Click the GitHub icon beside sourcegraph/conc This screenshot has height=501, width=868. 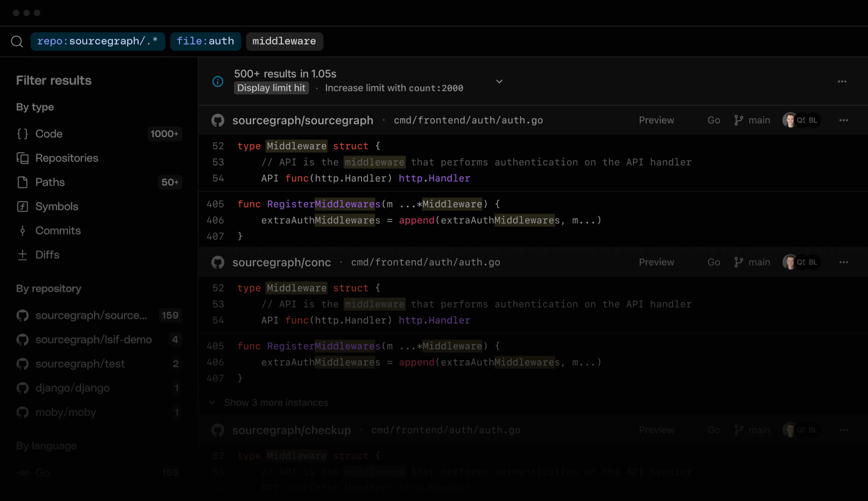click(217, 262)
